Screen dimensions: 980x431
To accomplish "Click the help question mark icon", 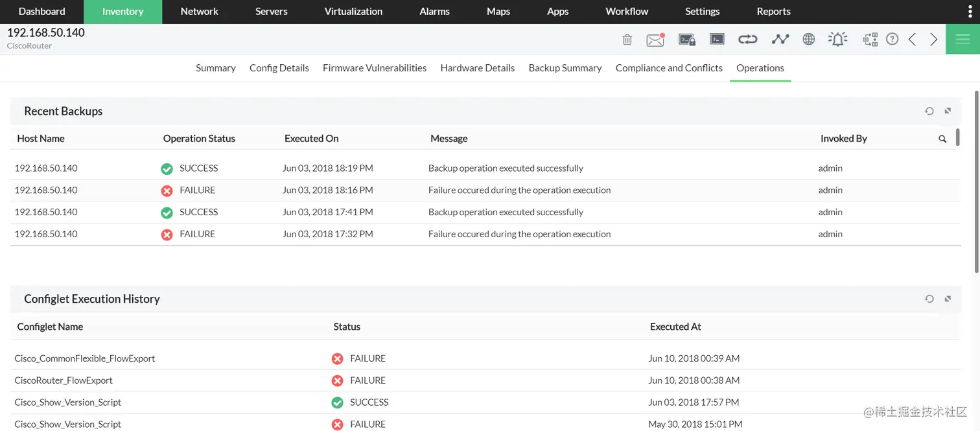I will point(892,39).
